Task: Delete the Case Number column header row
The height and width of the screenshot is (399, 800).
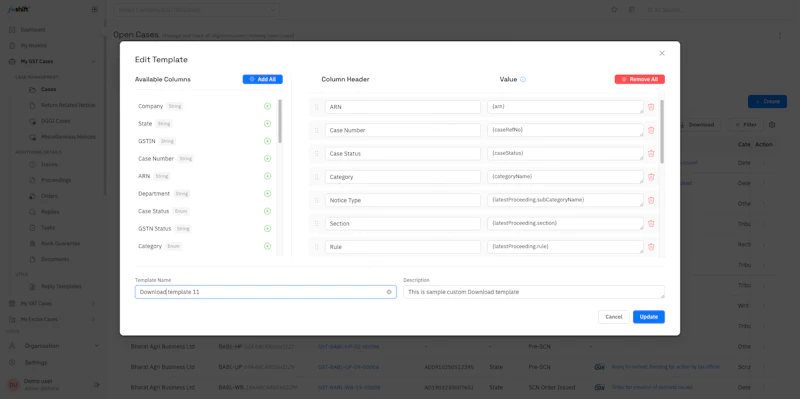Action: tap(651, 130)
